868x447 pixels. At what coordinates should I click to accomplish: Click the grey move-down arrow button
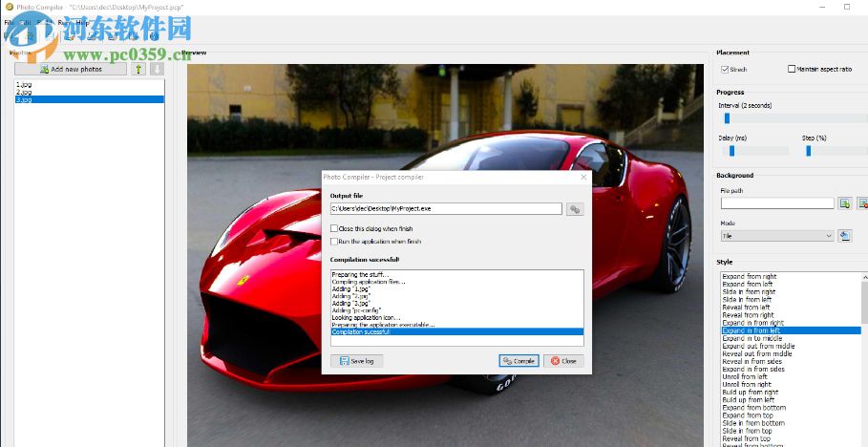[158, 69]
